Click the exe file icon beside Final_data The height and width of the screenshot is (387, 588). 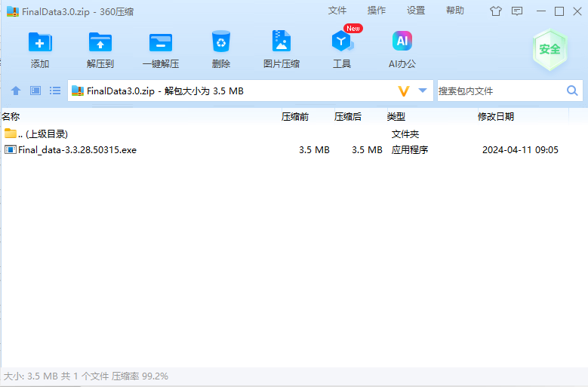coord(11,150)
